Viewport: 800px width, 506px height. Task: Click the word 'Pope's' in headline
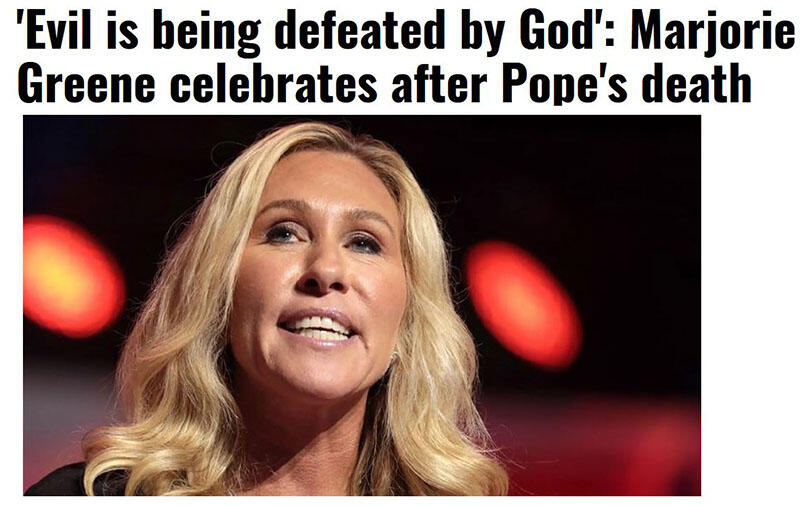565,84
